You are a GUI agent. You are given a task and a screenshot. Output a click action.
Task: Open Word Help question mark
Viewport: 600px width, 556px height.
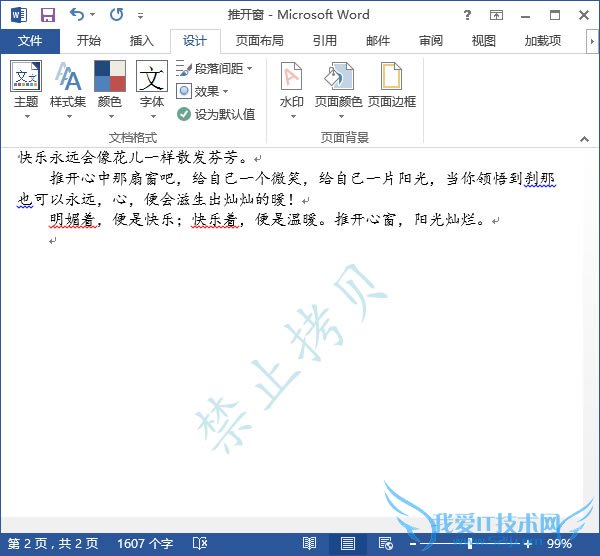click(467, 15)
